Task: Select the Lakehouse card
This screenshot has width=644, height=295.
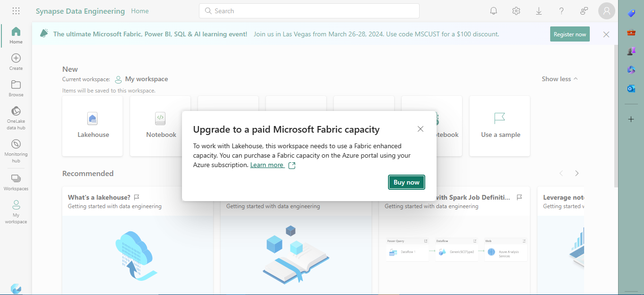Action: [92, 126]
